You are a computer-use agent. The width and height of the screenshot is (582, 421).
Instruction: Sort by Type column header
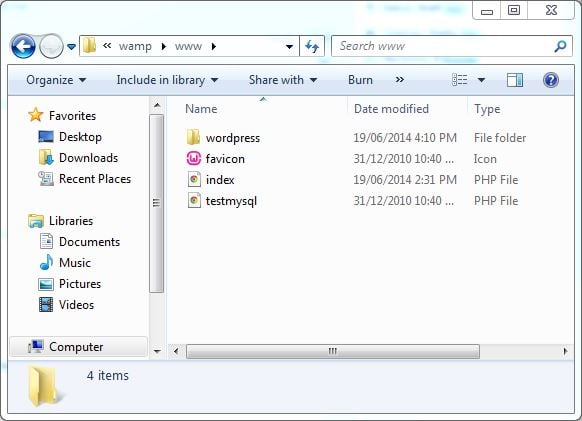coord(487,109)
